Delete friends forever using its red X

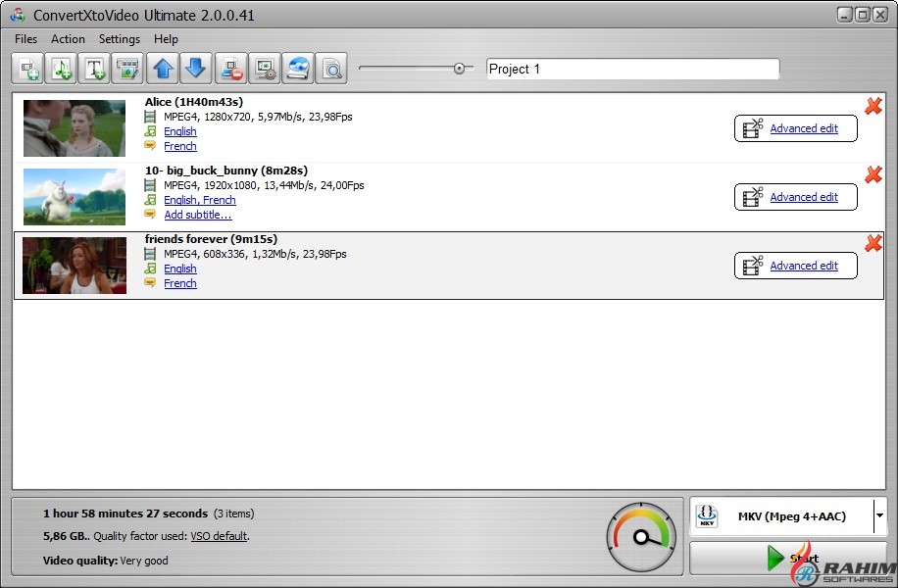(873, 243)
